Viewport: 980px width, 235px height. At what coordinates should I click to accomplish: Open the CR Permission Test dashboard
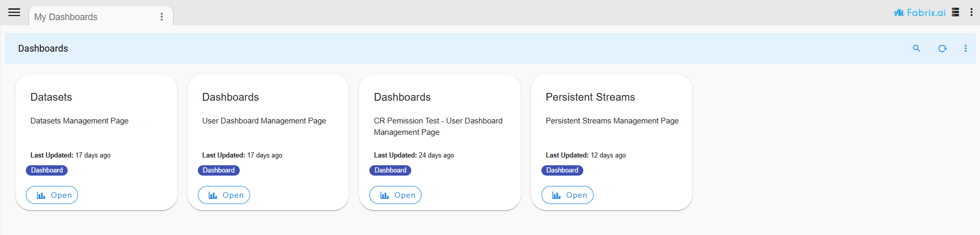point(396,195)
